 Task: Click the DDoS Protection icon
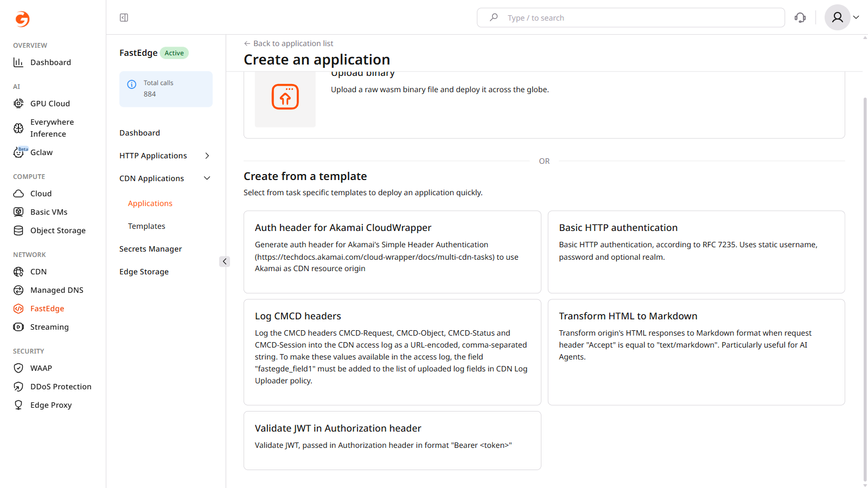[18, 387]
